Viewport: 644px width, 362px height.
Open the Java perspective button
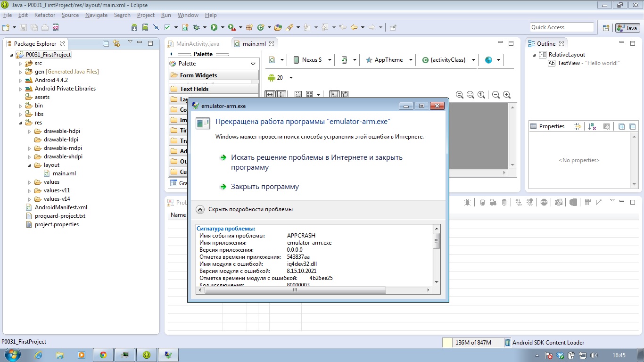(x=627, y=28)
